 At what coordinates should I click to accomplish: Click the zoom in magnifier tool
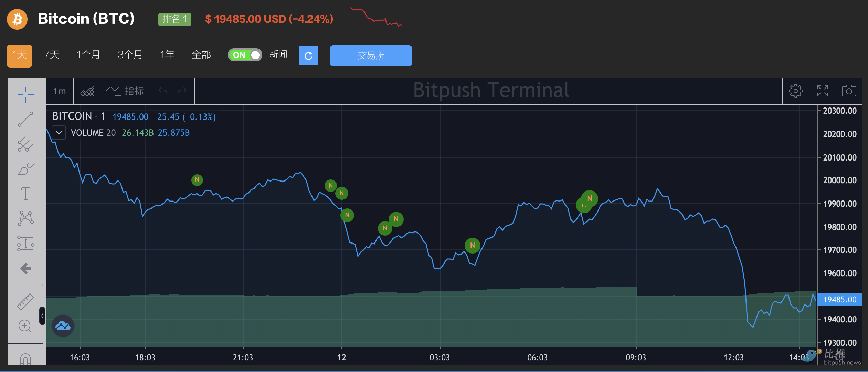tap(25, 326)
